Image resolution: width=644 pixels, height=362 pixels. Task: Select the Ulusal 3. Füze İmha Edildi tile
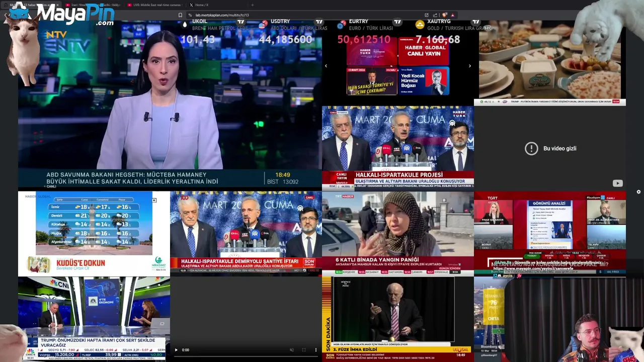tap(398, 319)
